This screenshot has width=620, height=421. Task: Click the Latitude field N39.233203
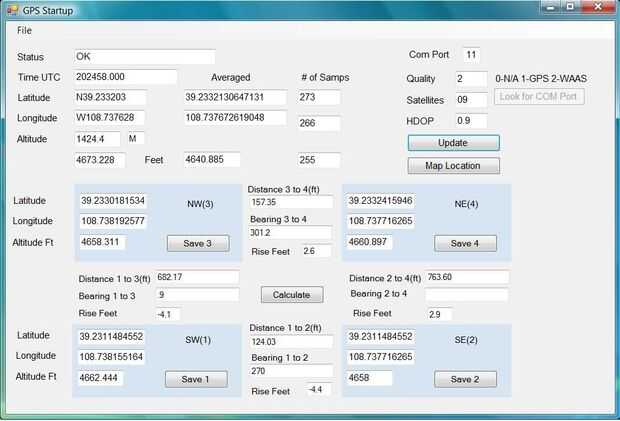point(110,98)
